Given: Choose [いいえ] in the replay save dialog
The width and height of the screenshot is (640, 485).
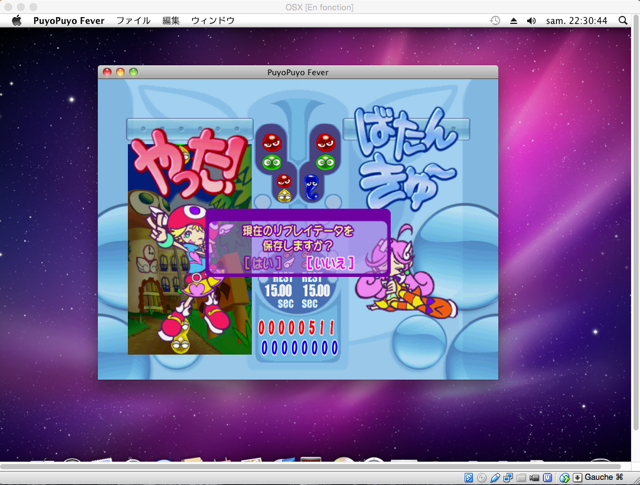Looking at the screenshot, I should click(x=330, y=263).
